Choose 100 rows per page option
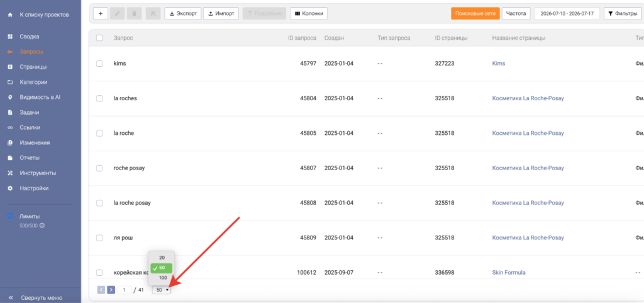The image size is (644, 303). 163,278
